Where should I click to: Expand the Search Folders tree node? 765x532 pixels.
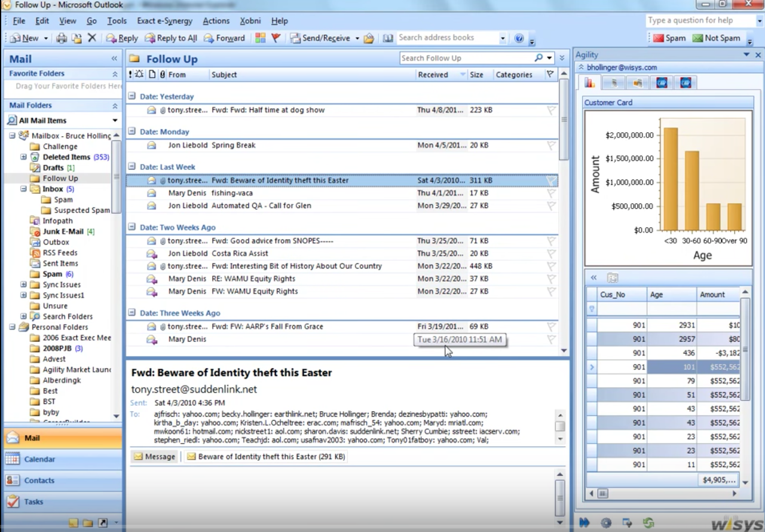[x=24, y=316]
